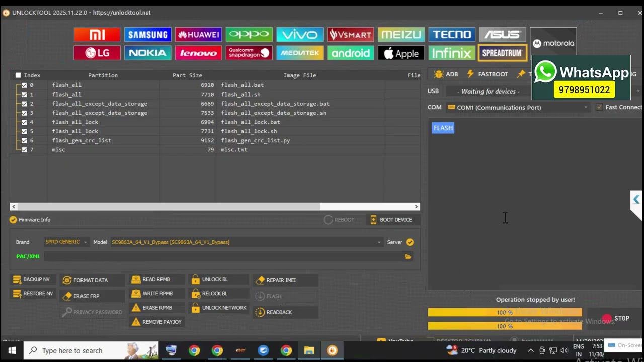Pick the Vivo brand logo

300,34
